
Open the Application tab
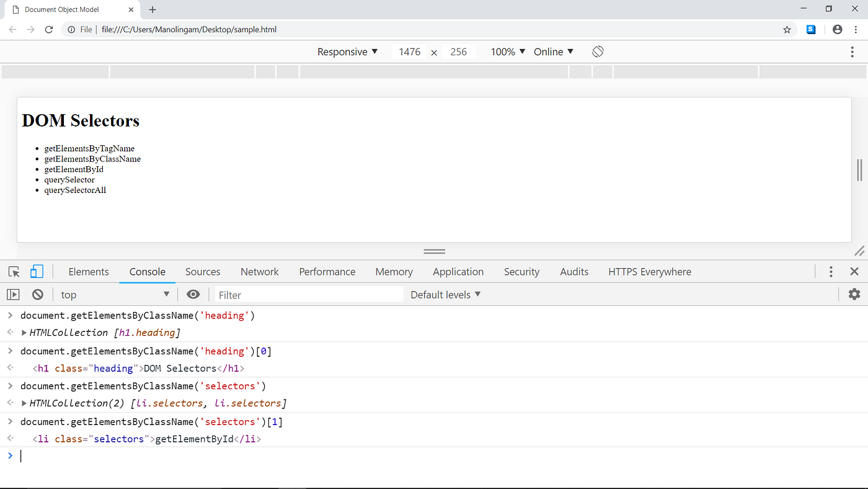pos(458,272)
